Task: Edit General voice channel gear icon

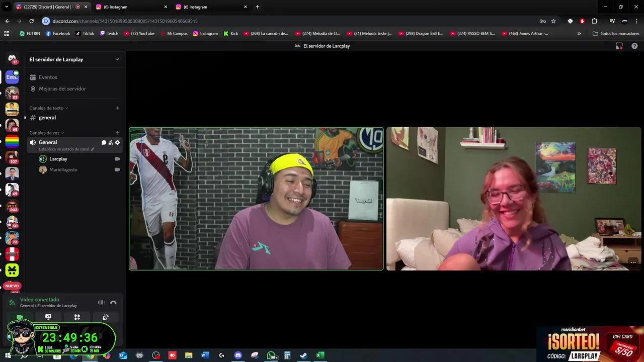Action: [x=117, y=143]
